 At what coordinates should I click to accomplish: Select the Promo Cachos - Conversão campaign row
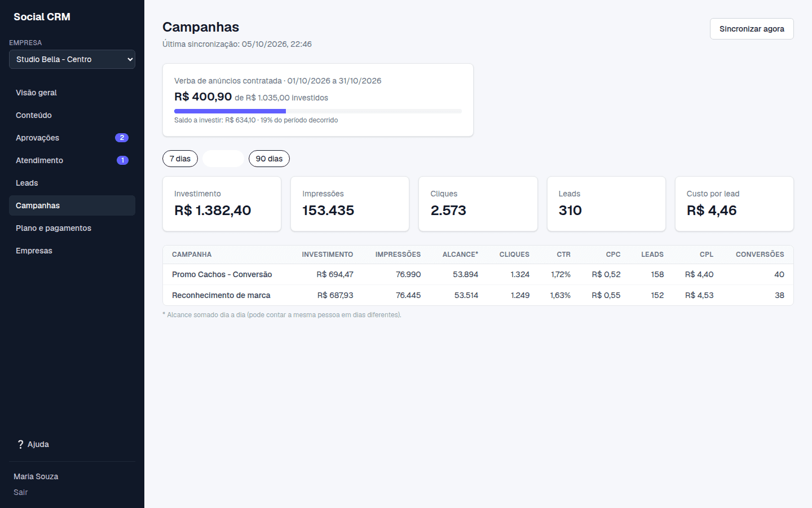pyautogui.click(x=478, y=274)
